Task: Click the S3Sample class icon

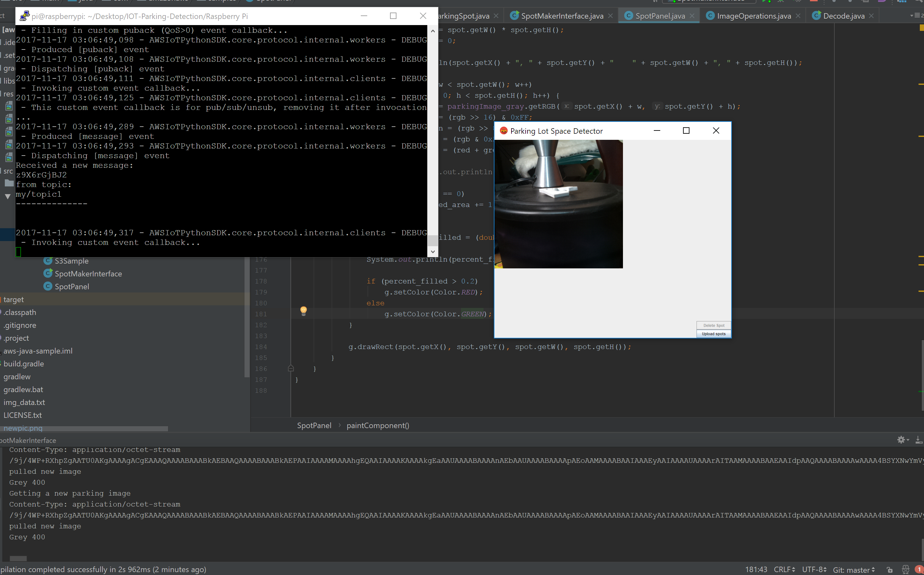Action: pyautogui.click(x=48, y=261)
